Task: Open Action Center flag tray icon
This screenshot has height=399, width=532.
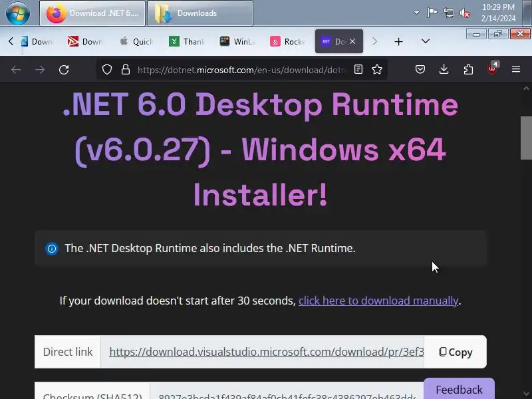Action: pyautogui.click(x=432, y=13)
